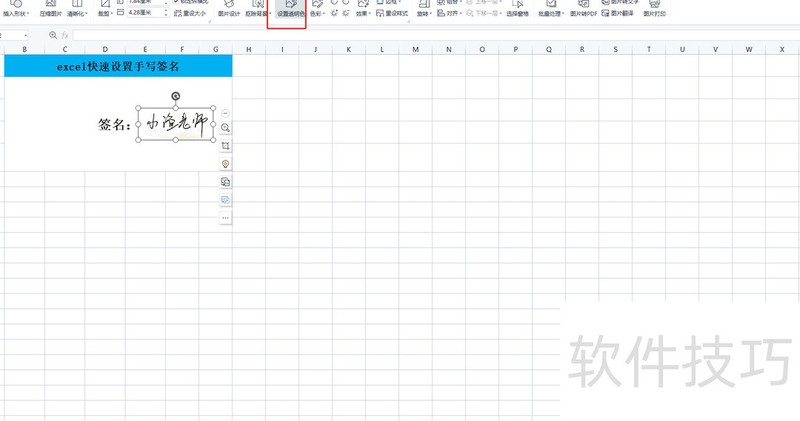
Task: Click the blue picture-convert icon in the floating toolbar
Action: click(x=226, y=200)
